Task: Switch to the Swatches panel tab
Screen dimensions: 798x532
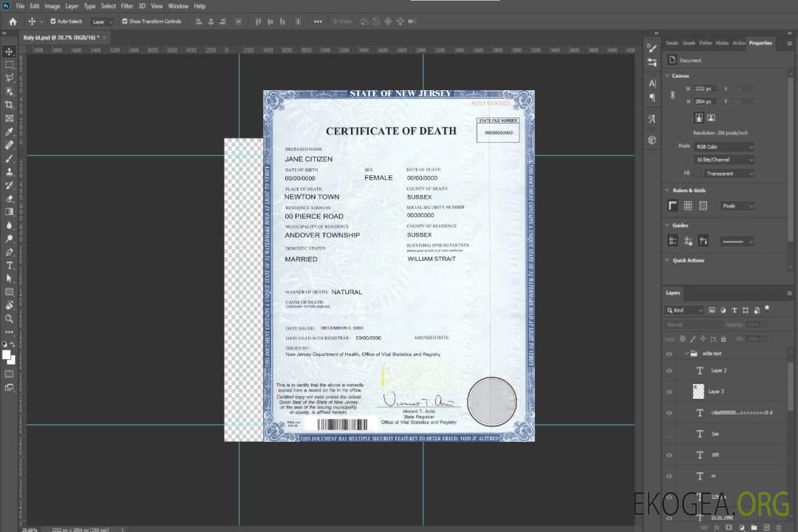Action: pos(672,44)
